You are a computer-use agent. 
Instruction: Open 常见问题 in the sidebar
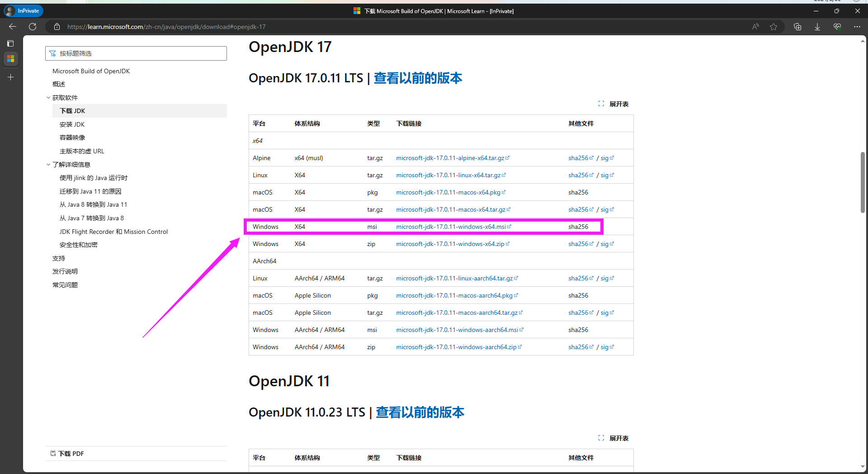[x=65, y=285]
